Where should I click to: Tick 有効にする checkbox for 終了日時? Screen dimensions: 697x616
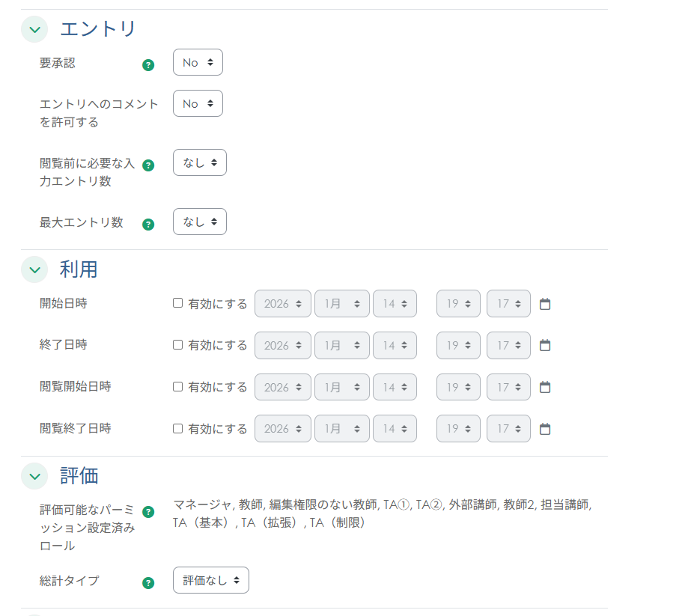coord(177,345)
